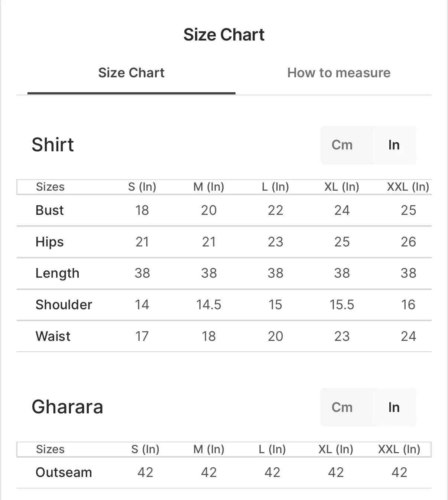Switch Gharara measurements to Cm
Image resolution: width=448 pixels, height=500 pixels.
point(342,407)
